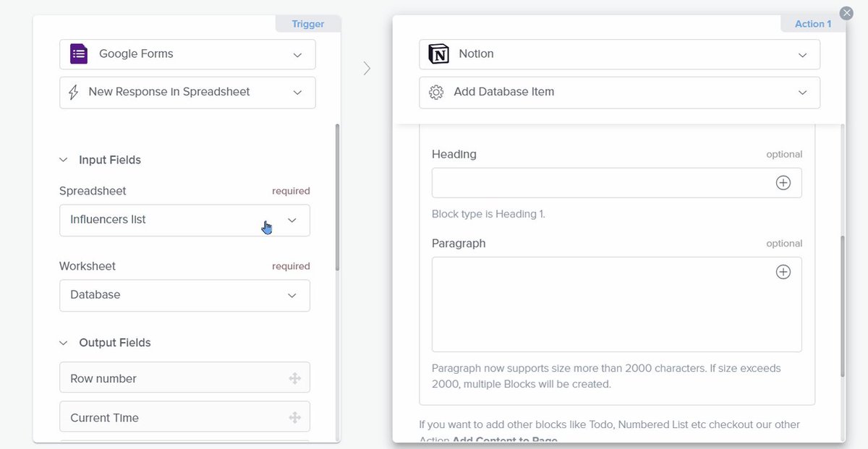Click the Spreadsheet field label
Viewport: 868px width, 449px height.
click(93, 191)
